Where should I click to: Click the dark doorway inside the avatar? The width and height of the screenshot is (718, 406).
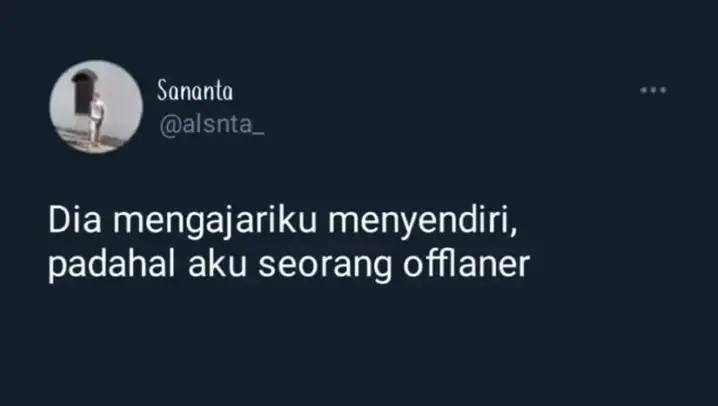point(83,92)
